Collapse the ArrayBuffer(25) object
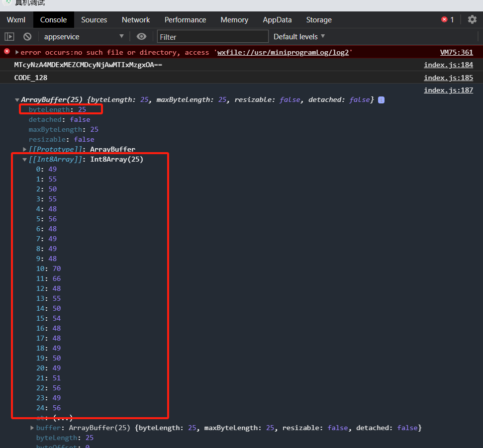The width and height of the screenshot is (483, 448). point(17,100)
